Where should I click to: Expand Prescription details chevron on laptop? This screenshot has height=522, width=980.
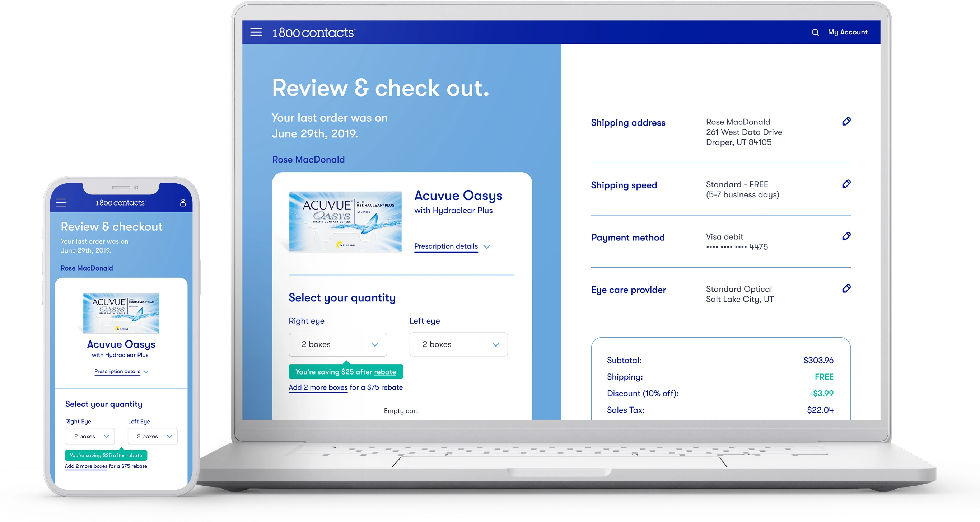[x=486, y=247]
